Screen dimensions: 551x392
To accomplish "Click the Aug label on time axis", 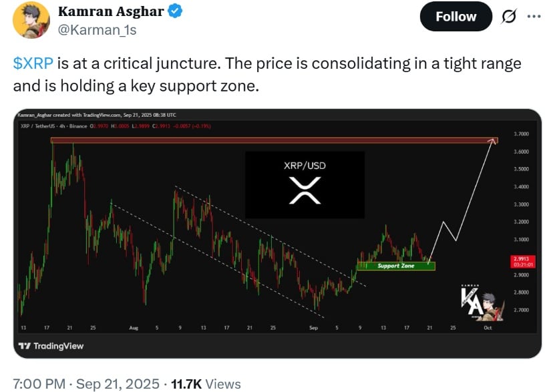I will coord(134,328).
